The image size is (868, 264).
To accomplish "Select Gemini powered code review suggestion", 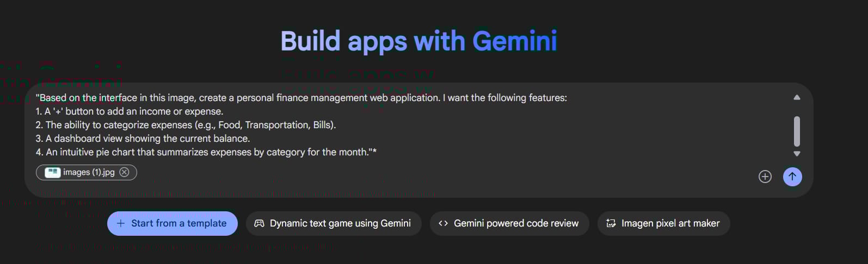I will tap(509, 223).
